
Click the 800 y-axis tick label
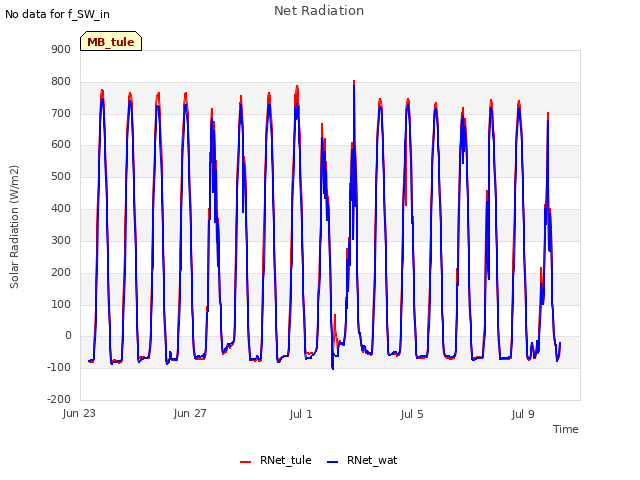point(61,81)
